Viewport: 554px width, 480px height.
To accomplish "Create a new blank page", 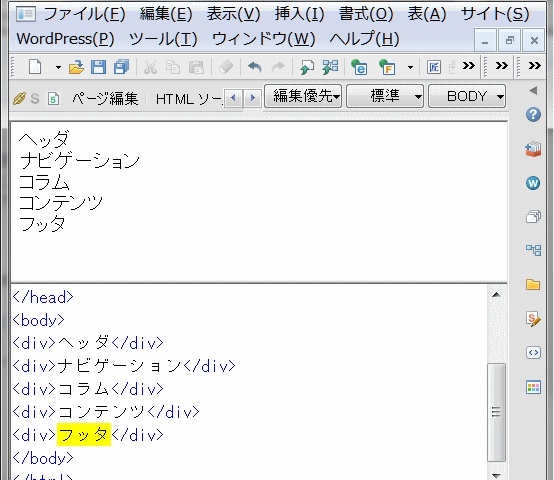I will [x=35, y=67].
